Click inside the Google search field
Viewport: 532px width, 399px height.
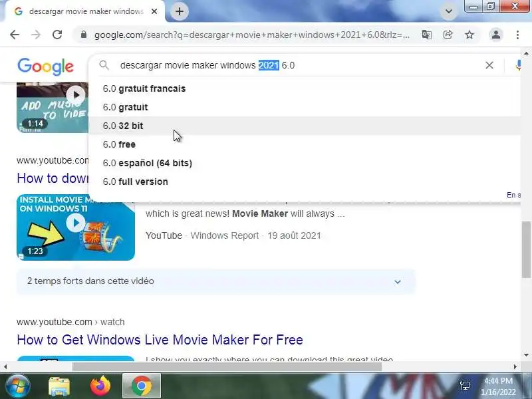(299, 65)
